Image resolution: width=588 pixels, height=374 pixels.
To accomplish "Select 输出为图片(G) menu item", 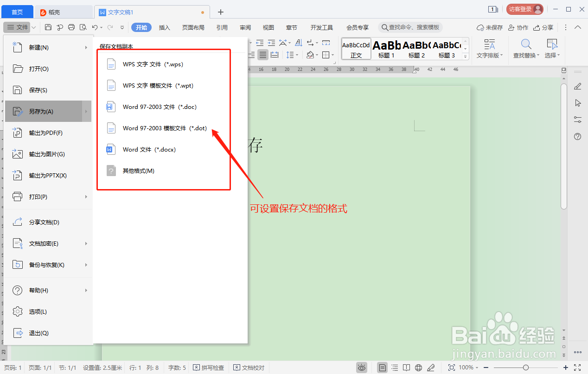I will tap(48, 154).
